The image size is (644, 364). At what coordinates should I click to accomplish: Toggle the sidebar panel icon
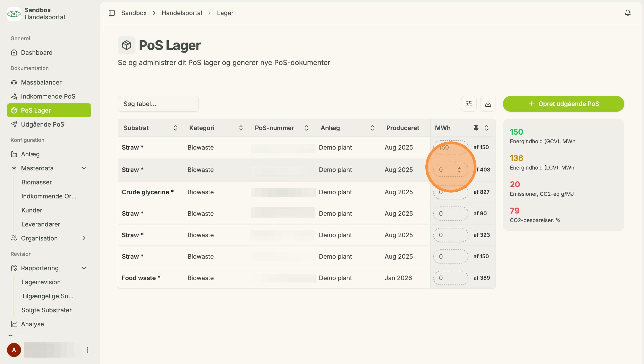click(x=111, y=13)
